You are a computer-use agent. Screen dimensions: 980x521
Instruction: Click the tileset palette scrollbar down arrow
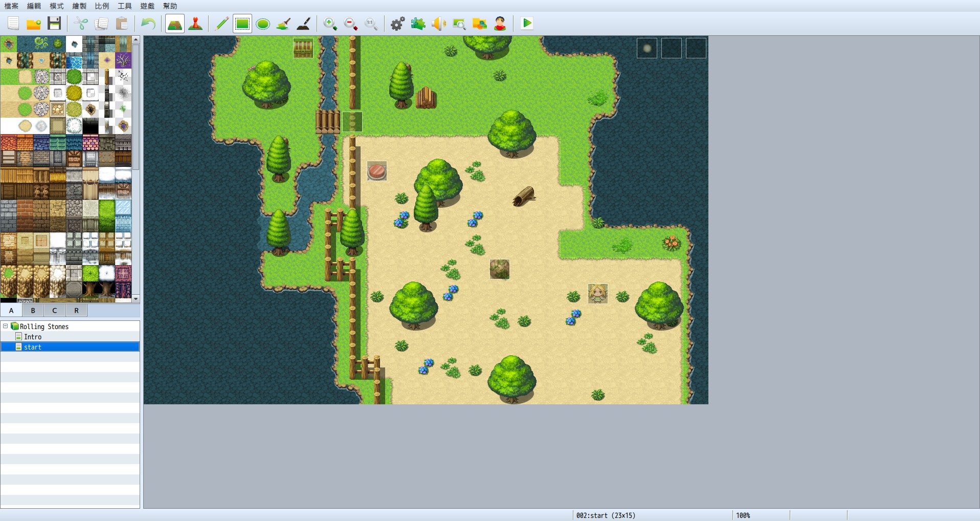[x=136, y=299]
